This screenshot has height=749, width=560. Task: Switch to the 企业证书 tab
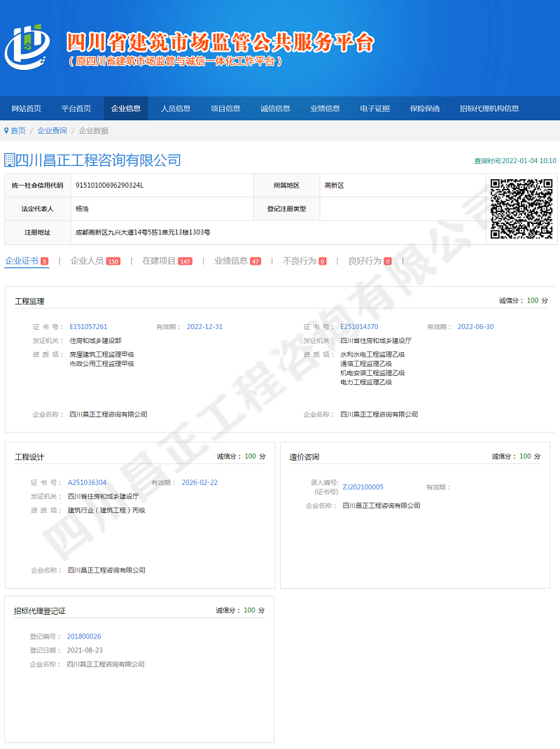tap(27, 261)
